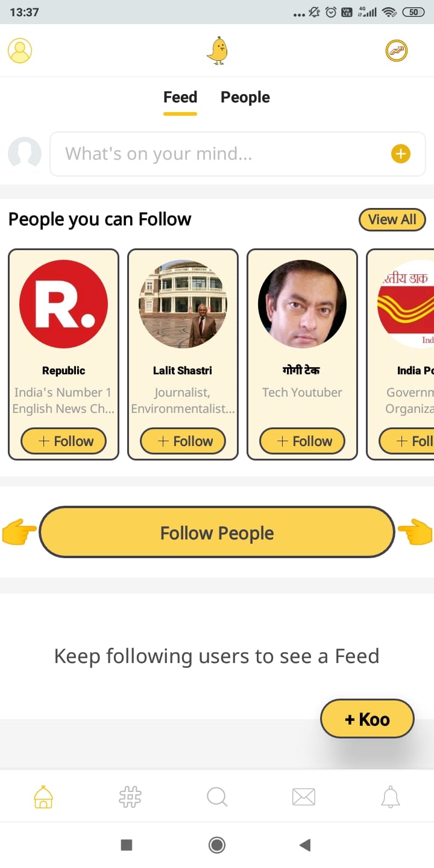
Task: Go to the home tab in bottom bar
Action: pos(43,797)
